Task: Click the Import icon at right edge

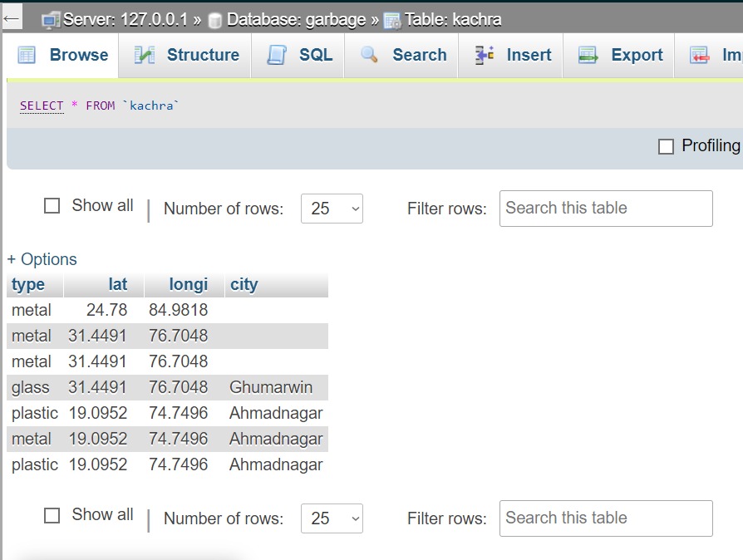Action: 700,55
